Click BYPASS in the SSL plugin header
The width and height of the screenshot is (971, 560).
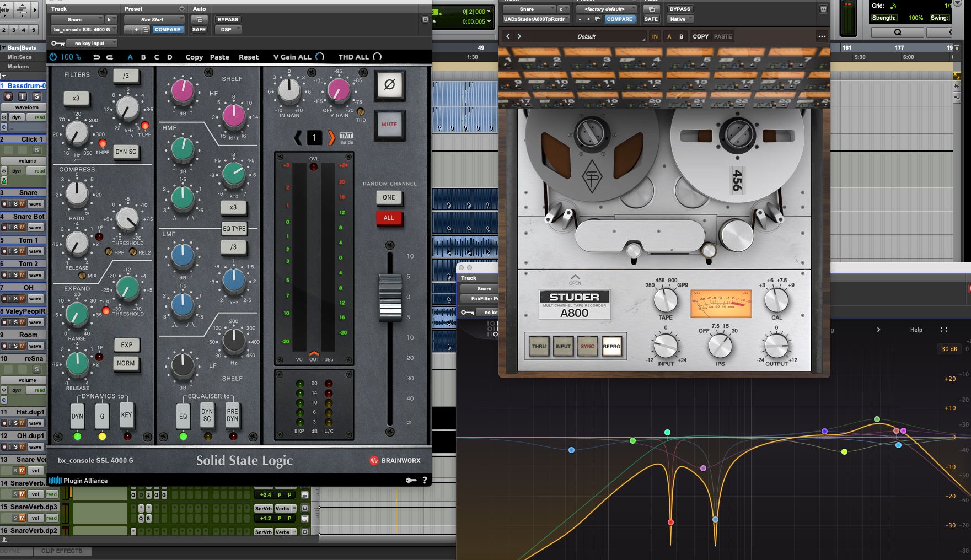coord(228,20)
